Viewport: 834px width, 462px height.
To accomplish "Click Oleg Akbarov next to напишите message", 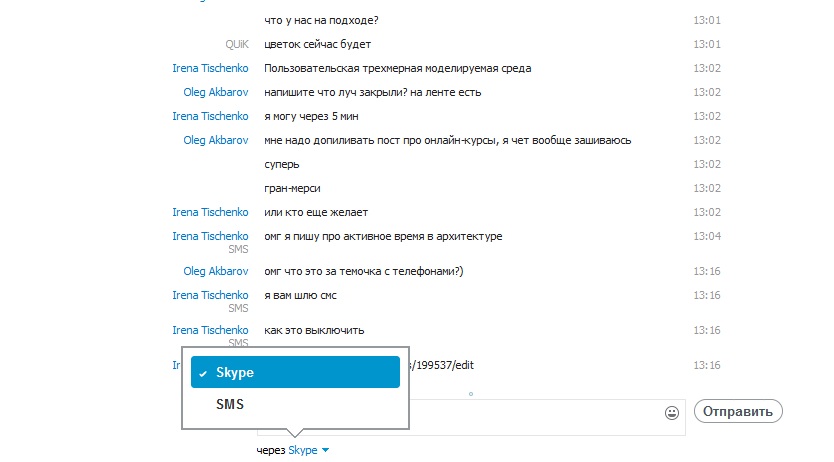I will coord(215,92).
